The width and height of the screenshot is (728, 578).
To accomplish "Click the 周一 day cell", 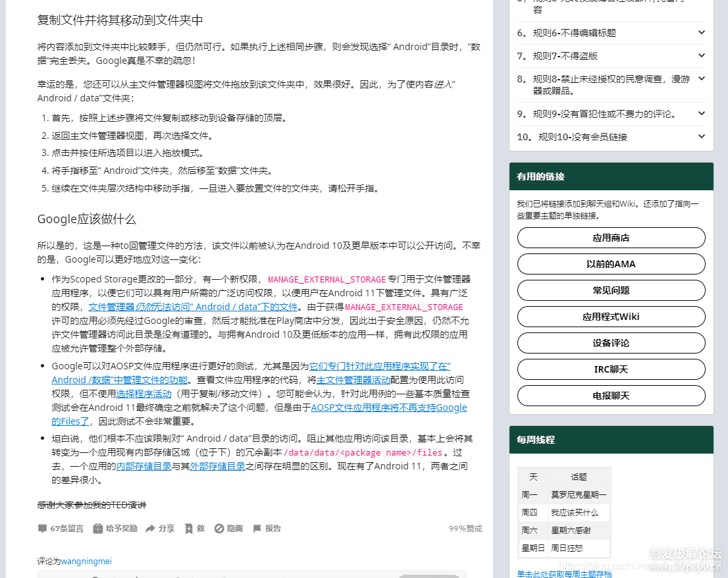I will tap(533, 495).
